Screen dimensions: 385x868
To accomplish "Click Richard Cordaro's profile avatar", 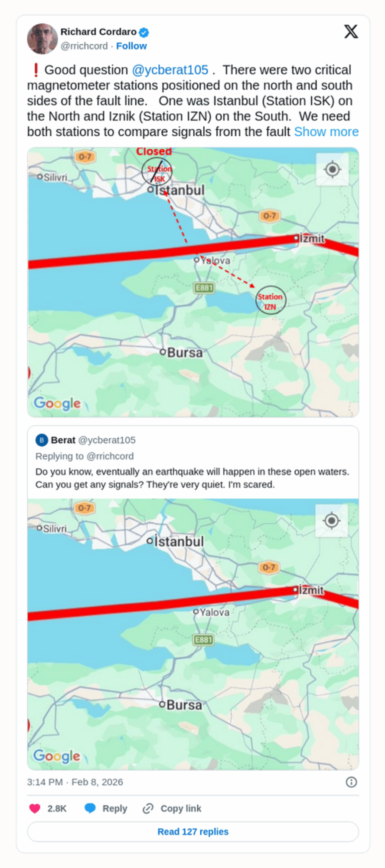I will (42, 39).
